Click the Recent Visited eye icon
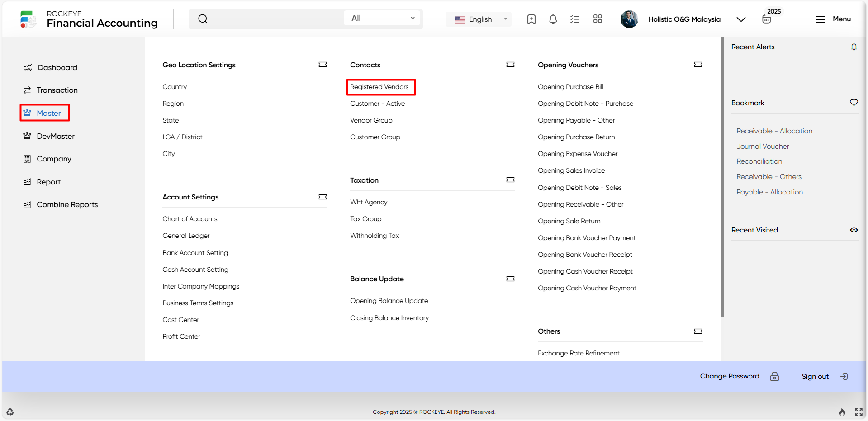Image resolution: width=868 pixels, height=421 pixels. pos(854,230)
